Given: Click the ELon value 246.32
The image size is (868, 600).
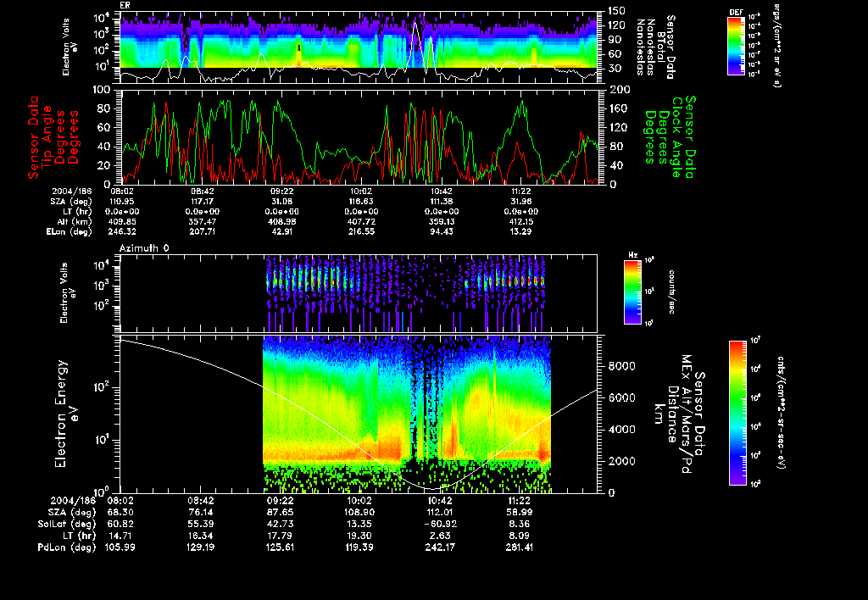Looking at the screenshot, I should pos(122,232).
